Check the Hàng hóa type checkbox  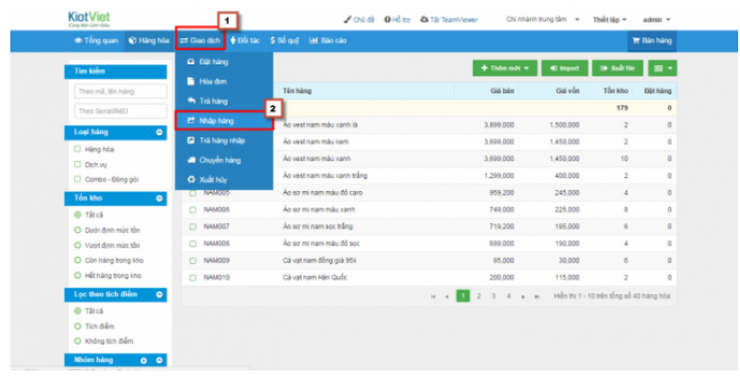[x=78, y=150]
